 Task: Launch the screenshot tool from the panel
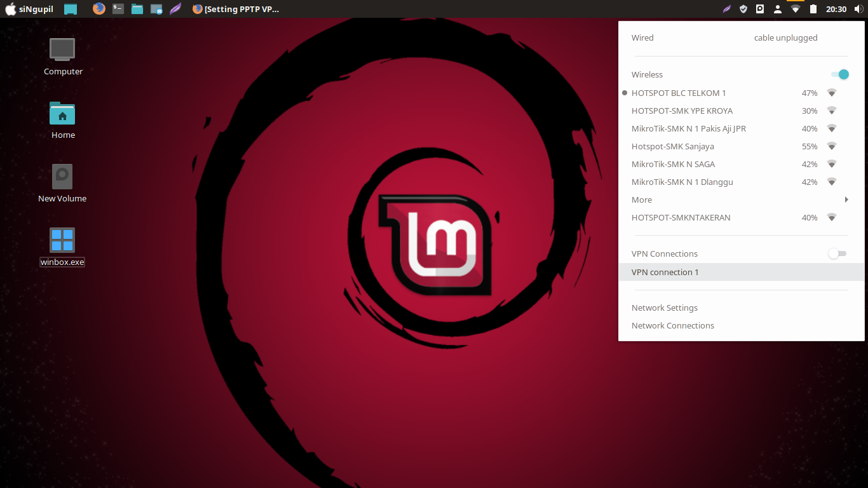click(x=156, y=9)
